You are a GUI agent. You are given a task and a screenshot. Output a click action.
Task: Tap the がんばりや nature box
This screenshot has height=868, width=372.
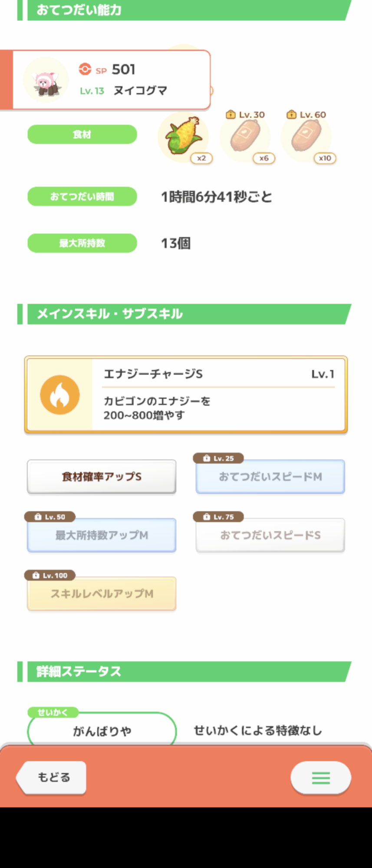click(102, 731)
